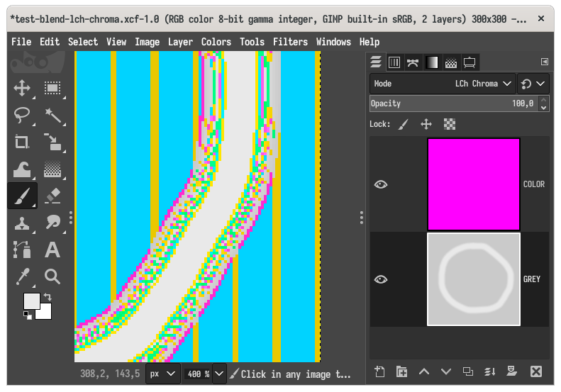The width and height of the screenshot is (561, 392).
Task: Open the Edit menu
Action: click(50, 42)
